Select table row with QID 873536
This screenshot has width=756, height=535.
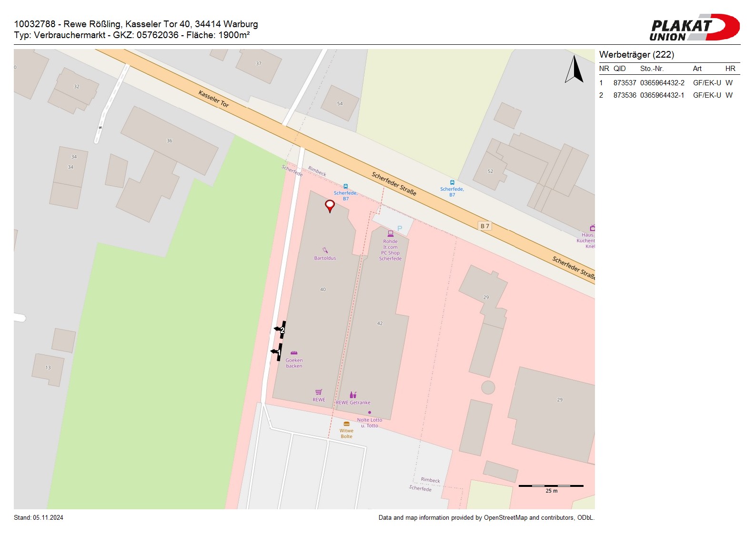(x=667, y=95)
